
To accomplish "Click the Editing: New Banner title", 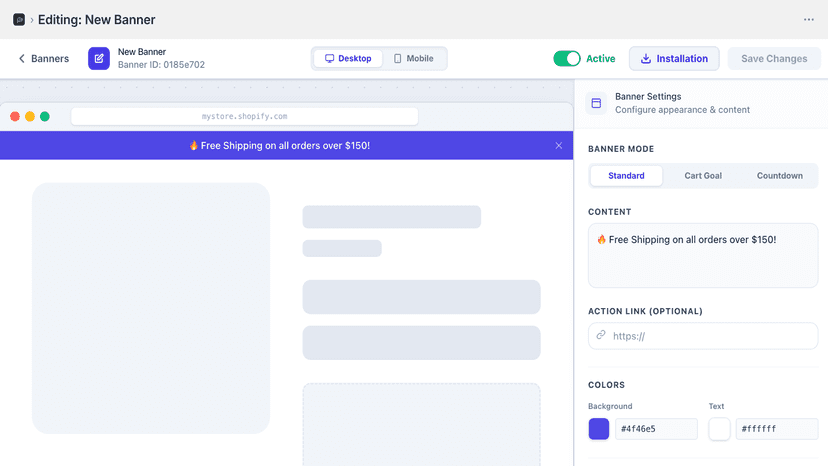I will (x=97, y=20).
